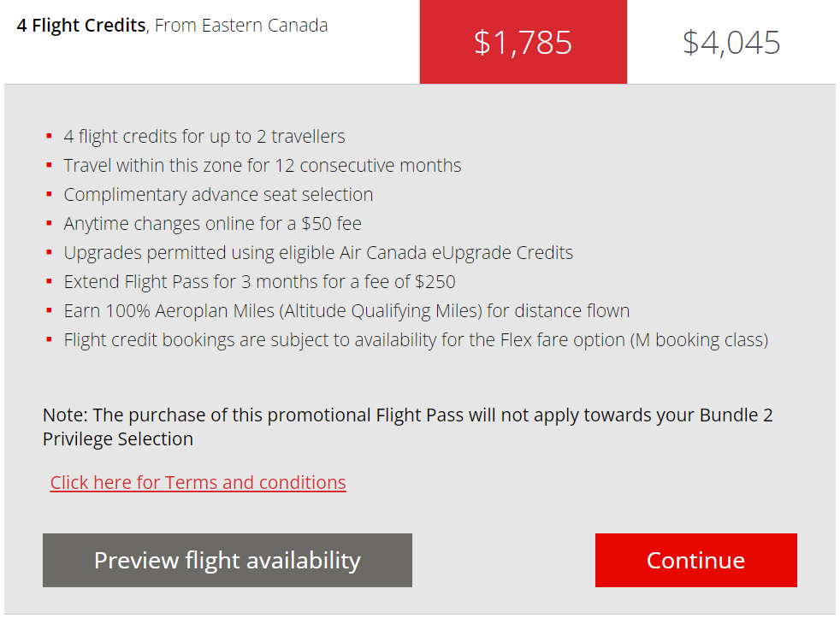Click the 4 Flight Credits heading

pos(81,26)
